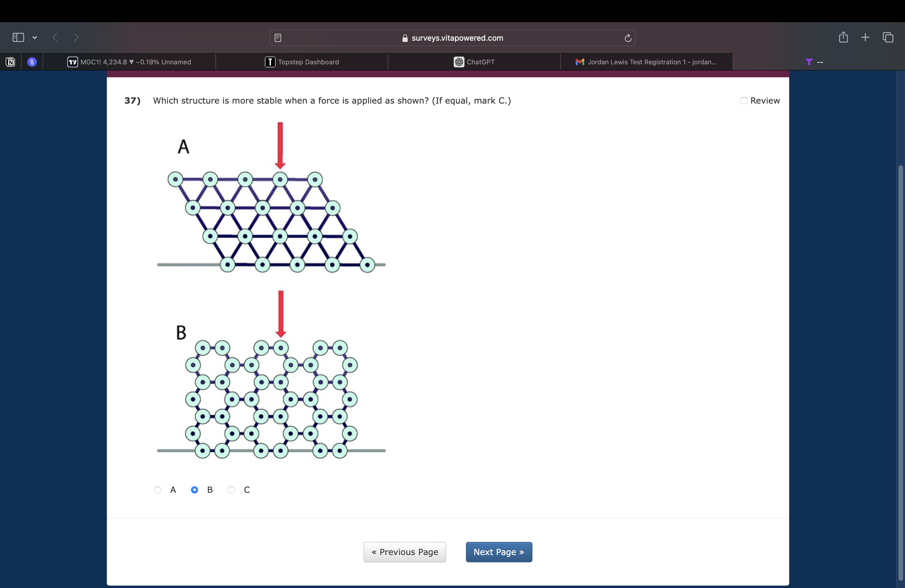Viewport: 905px width, 588px height.
Task: Open the pinned dollar-sign tab
Action: pyautogui.click(x=32, y=62)
